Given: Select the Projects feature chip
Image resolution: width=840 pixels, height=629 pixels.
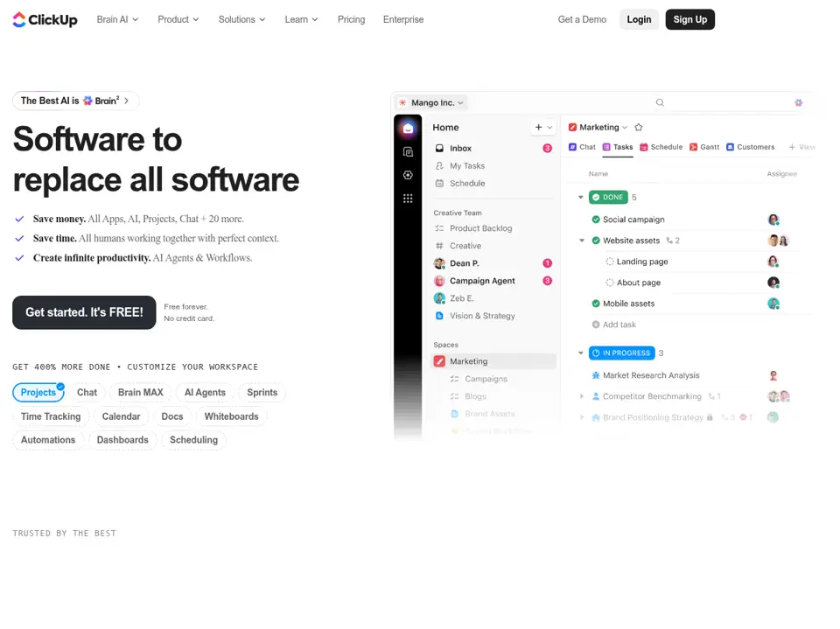Looking at the screenshot, I should 38,392.
